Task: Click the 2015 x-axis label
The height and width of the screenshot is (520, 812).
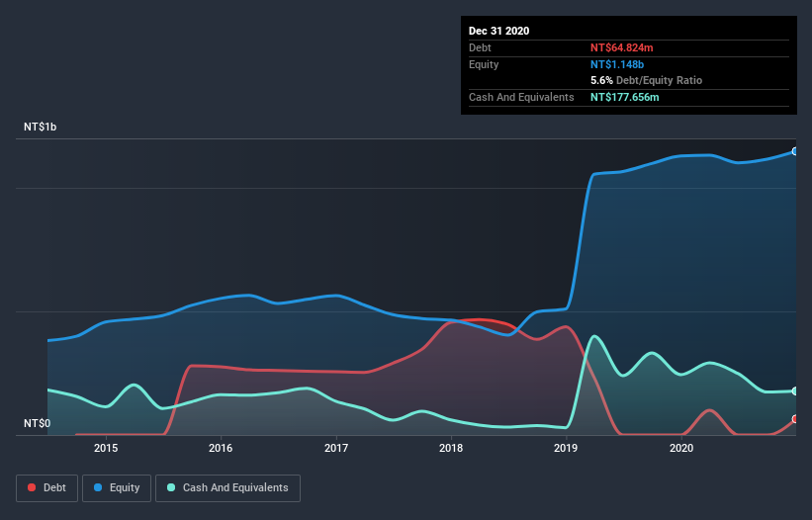Action: coord(106,448)
